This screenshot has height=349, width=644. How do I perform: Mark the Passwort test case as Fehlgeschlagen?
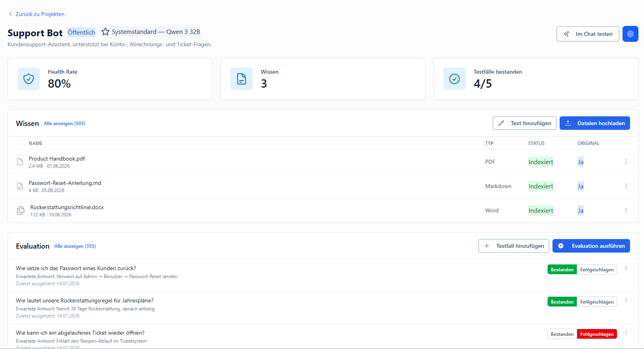(597, 270)
